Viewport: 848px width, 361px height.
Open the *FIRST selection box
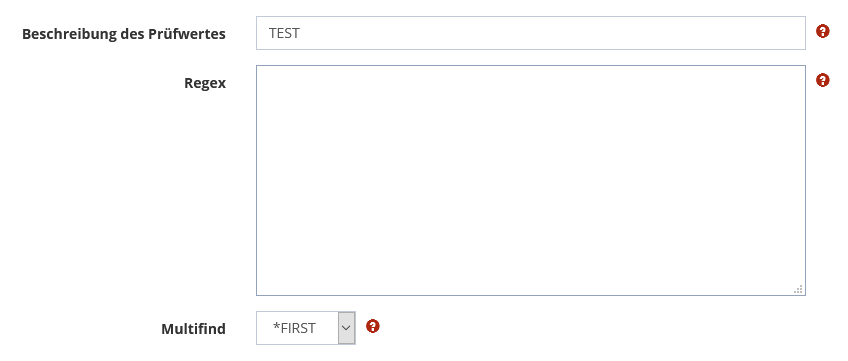pyautogui.click(x=306, y=328)
